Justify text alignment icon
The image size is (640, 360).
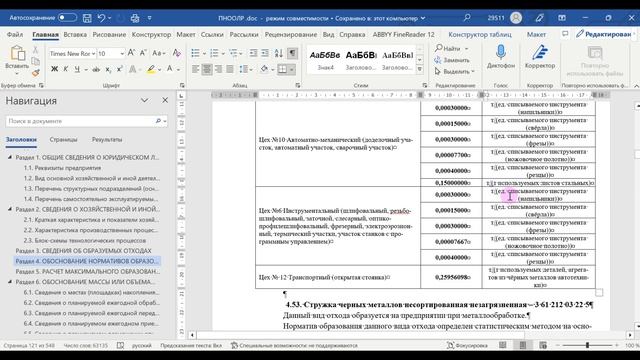click(x=230, y=69)
